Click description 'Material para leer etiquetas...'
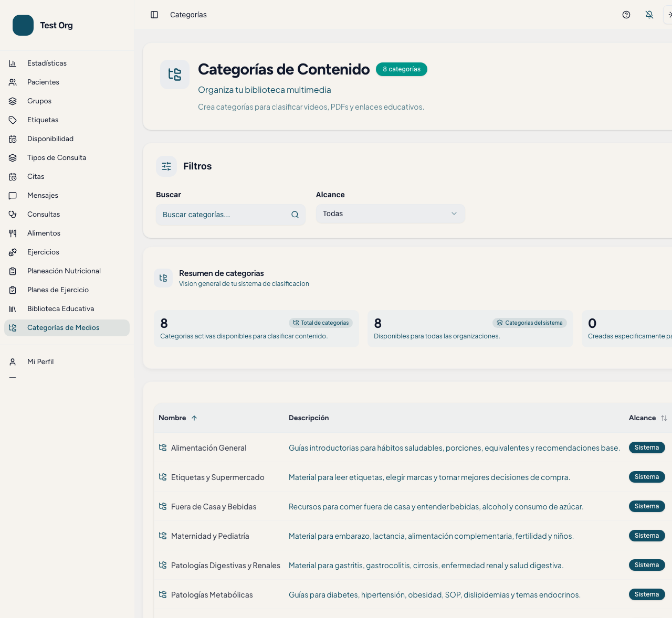672x618 pixels. coord(429,477)
